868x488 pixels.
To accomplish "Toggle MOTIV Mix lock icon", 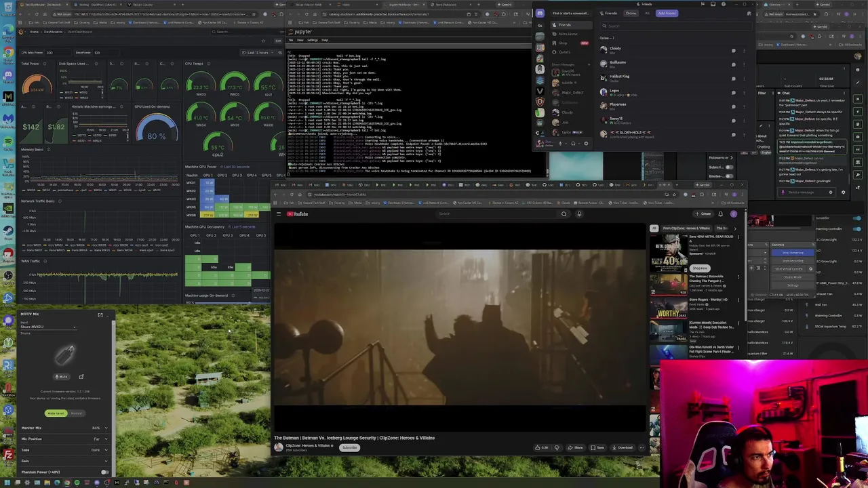I will tap(81, 377).
